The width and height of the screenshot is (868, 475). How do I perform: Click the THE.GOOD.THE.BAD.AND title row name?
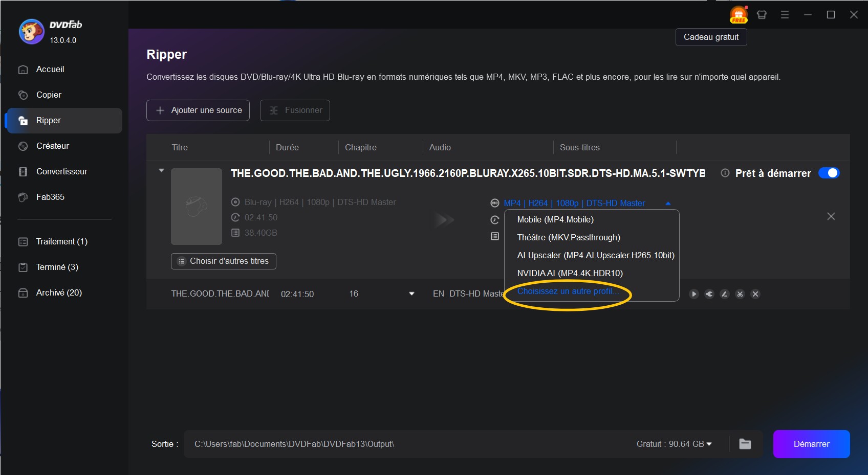tap(220, 294)
